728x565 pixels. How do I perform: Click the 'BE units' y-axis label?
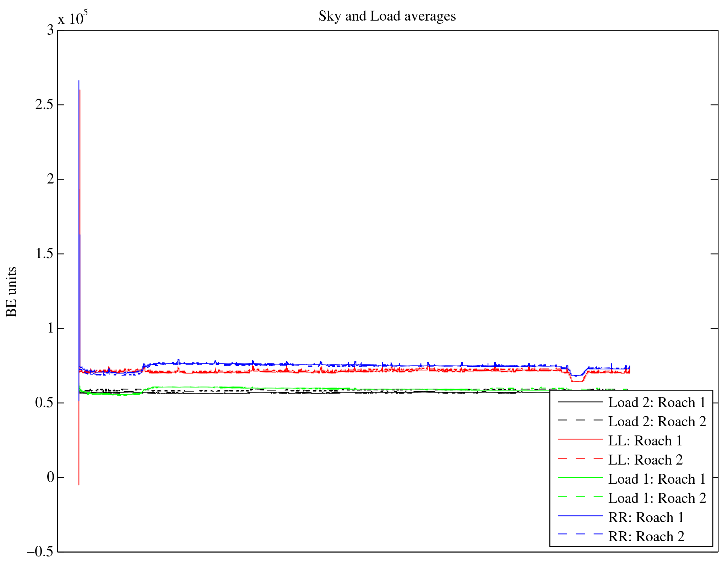[11, 292]
